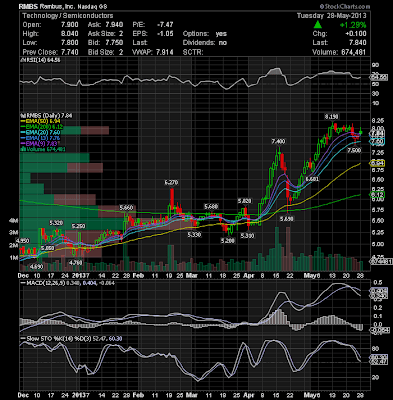The height and width of the screenshot is (400, 393).
Task: Click the 5.660 price annotation
Action: [x=127, y=208]
